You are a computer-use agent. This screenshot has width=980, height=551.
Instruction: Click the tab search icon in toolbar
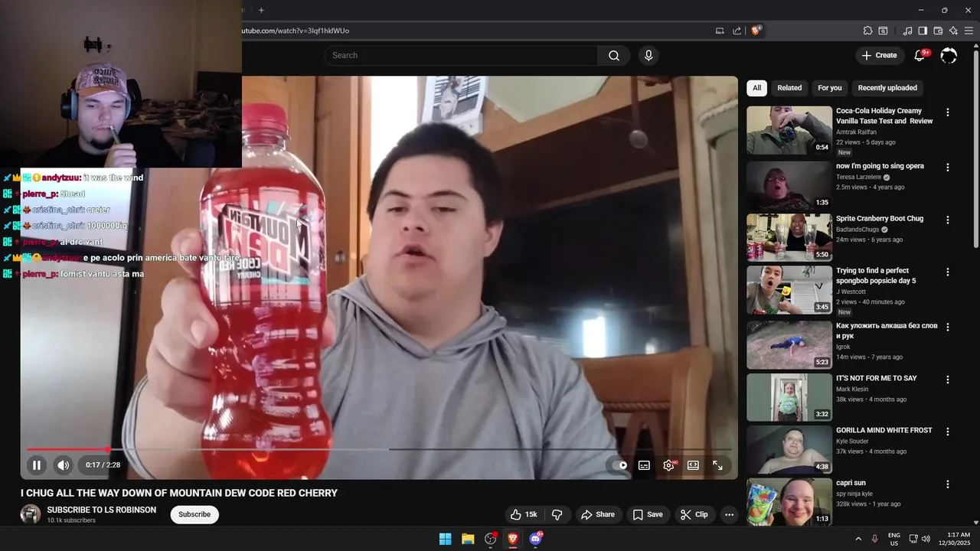tap(884, 31)
